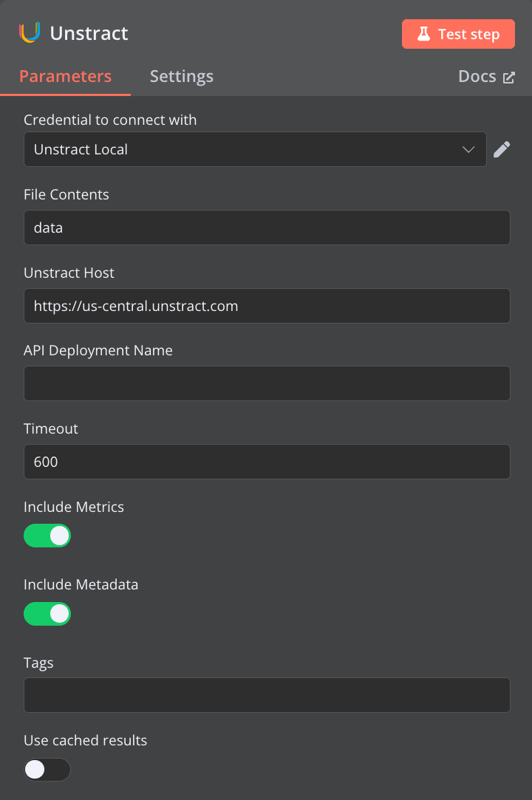Turn off the Include Metadata switch
Screen dimensions: 532x800
[x=47, y=614]
